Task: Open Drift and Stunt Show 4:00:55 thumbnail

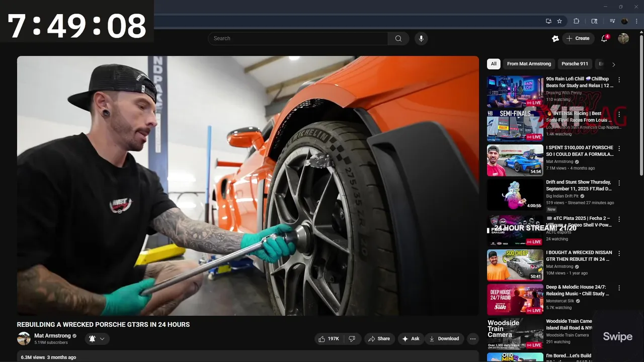Action: [515, 195]
